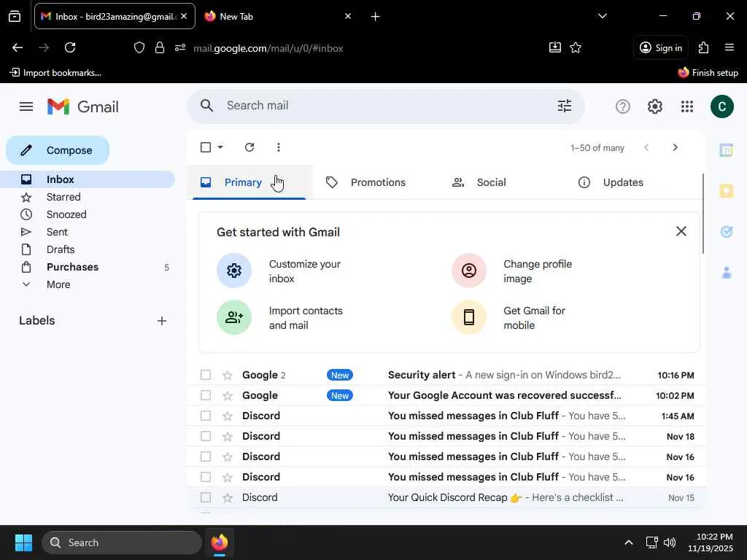Click the Firefox Sign in button

coord(661,47)
